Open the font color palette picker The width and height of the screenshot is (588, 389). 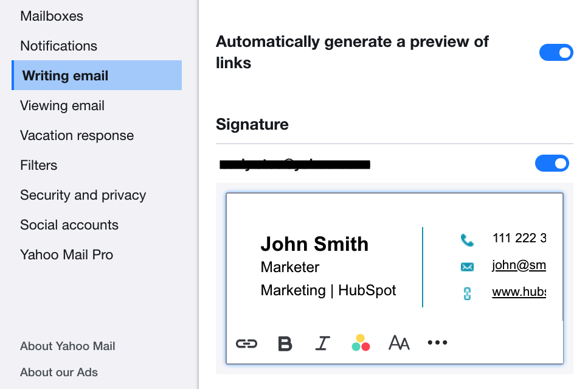pyautogui.click(x=361, y=342)
